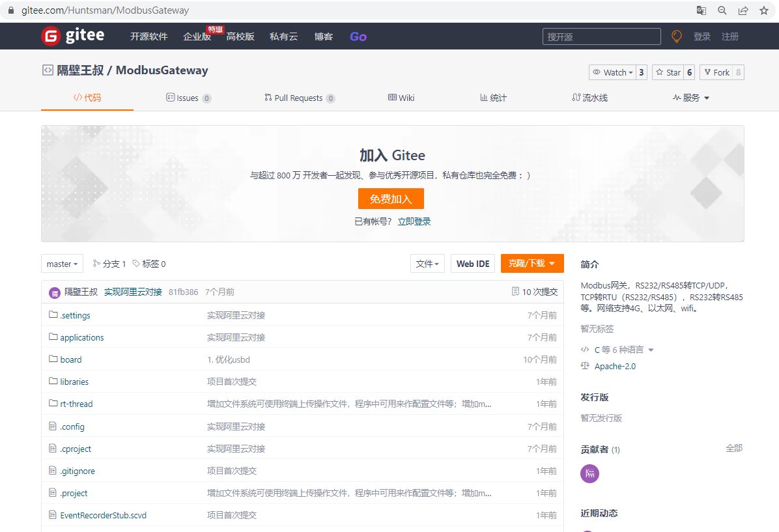Bookmark this page with the star icon
Screen dimensions: 779x532
(764, 10)
